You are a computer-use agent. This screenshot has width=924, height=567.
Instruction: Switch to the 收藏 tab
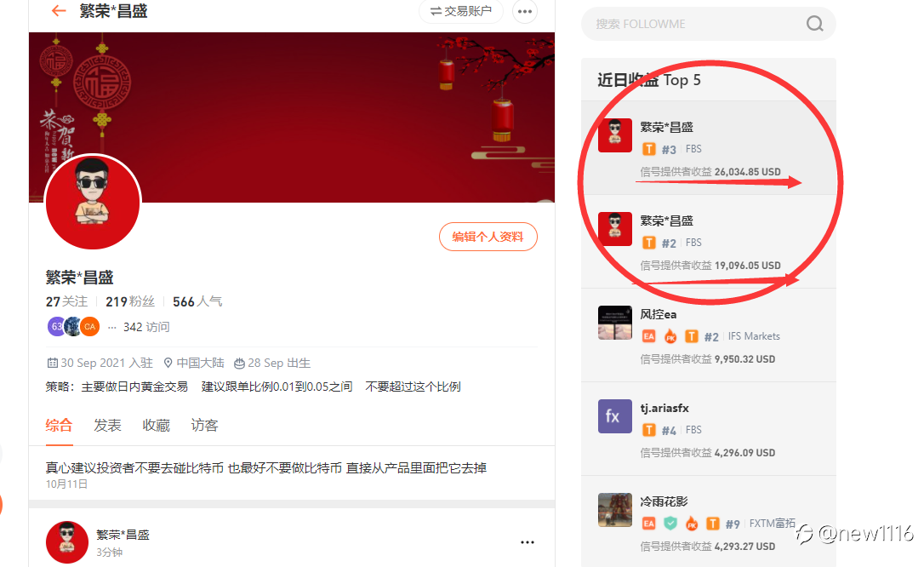(x=157, y=425)
